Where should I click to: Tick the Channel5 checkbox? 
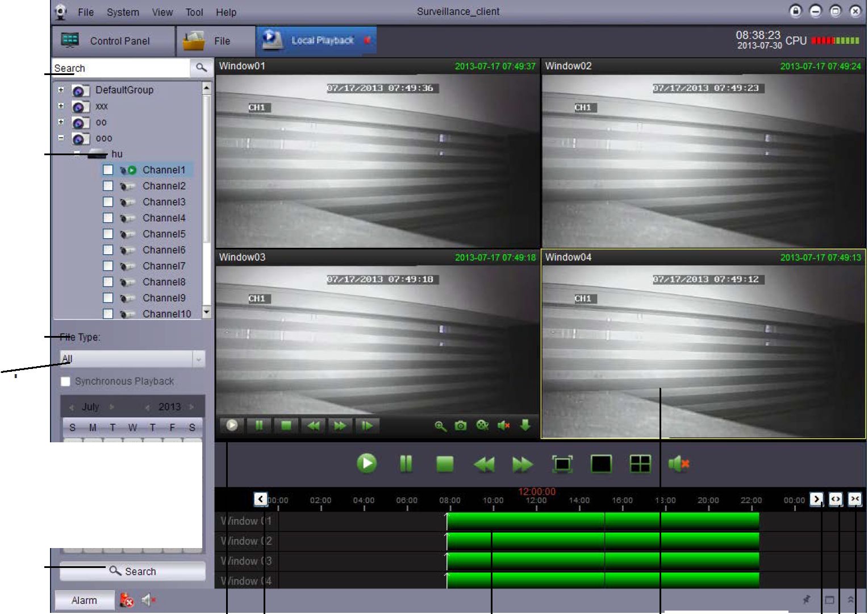pyautogui.click(x=108, y=234)
